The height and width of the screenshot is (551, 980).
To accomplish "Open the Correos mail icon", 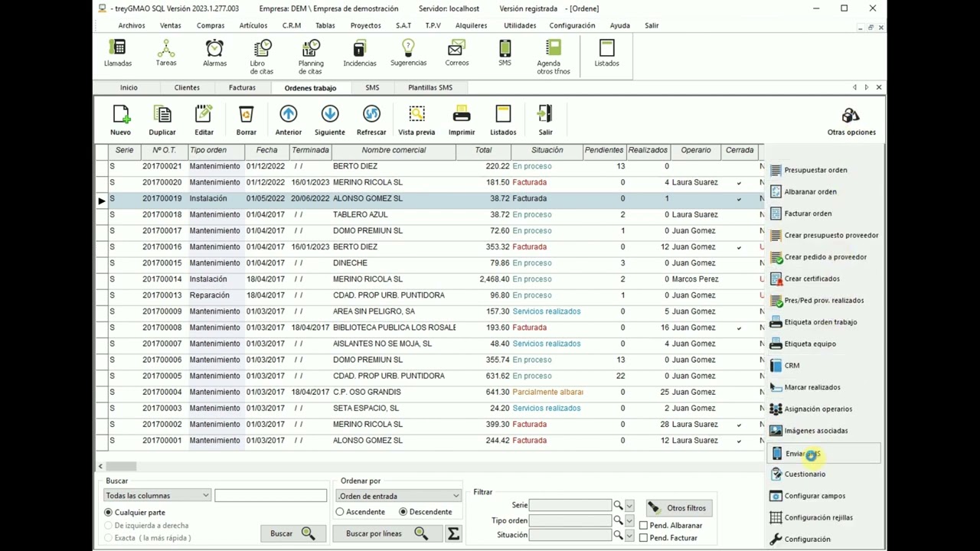I will click(x=457, y=54).
